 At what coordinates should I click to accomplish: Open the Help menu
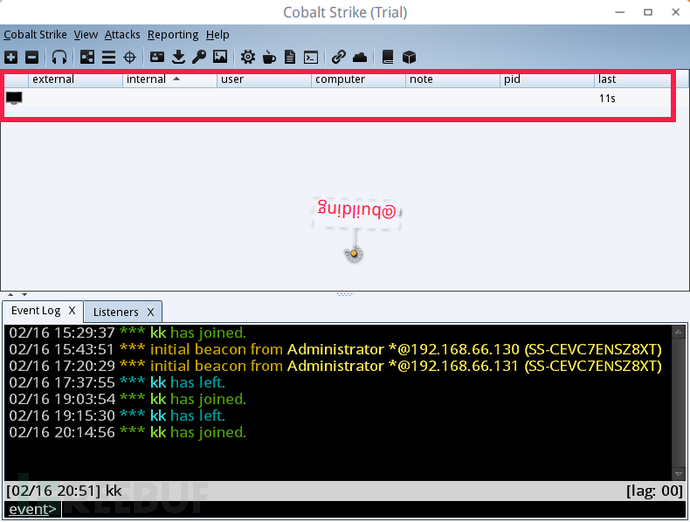coord(217,34)
